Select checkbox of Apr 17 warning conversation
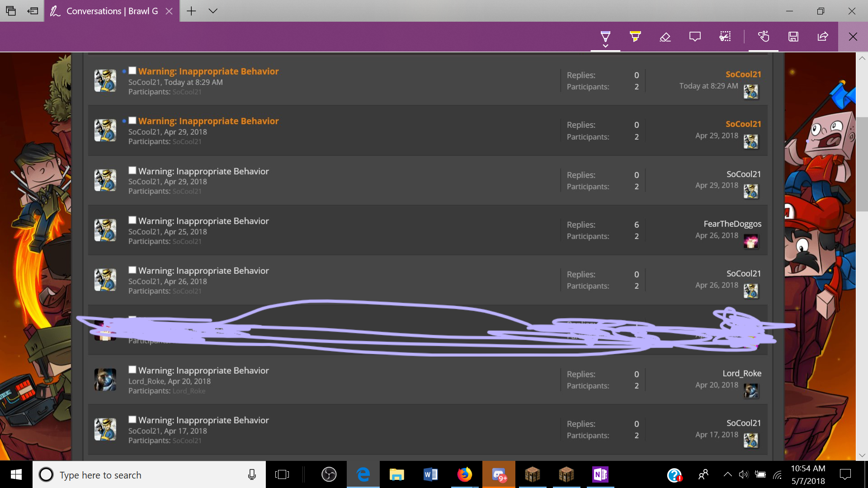This screenshot has width=868, height=488. point(132,419)
